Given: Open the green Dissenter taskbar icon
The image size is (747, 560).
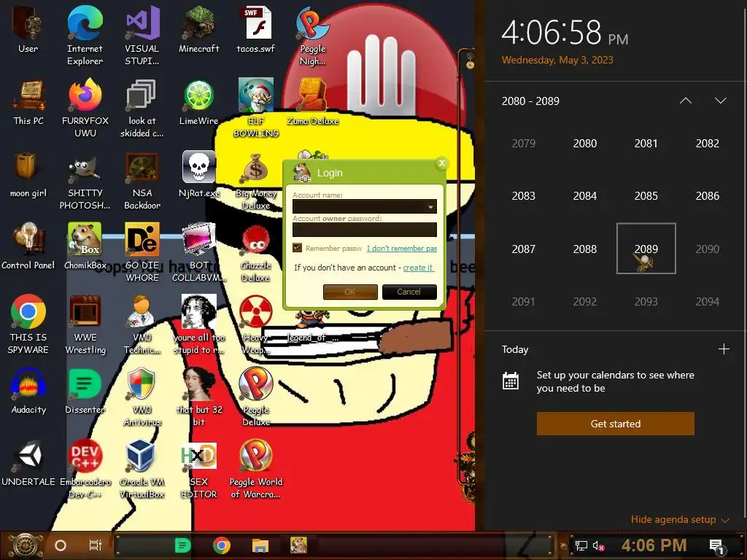Looking at the screenshot, I should (x=183, y=545).
